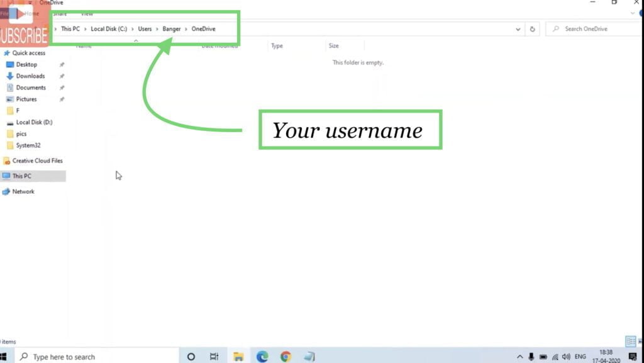This screenshot has width=644, height=363.
Task: Click the microphone tray icon
Action: (x=531, y=357)
